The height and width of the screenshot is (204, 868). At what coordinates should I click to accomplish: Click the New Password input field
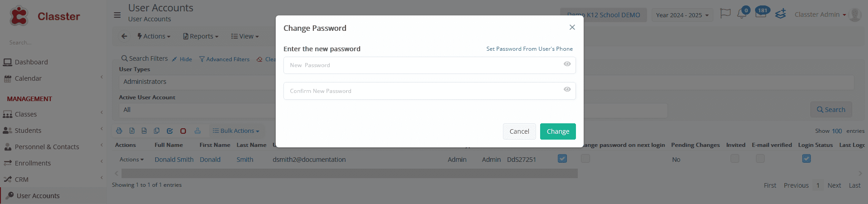[429, 65]
